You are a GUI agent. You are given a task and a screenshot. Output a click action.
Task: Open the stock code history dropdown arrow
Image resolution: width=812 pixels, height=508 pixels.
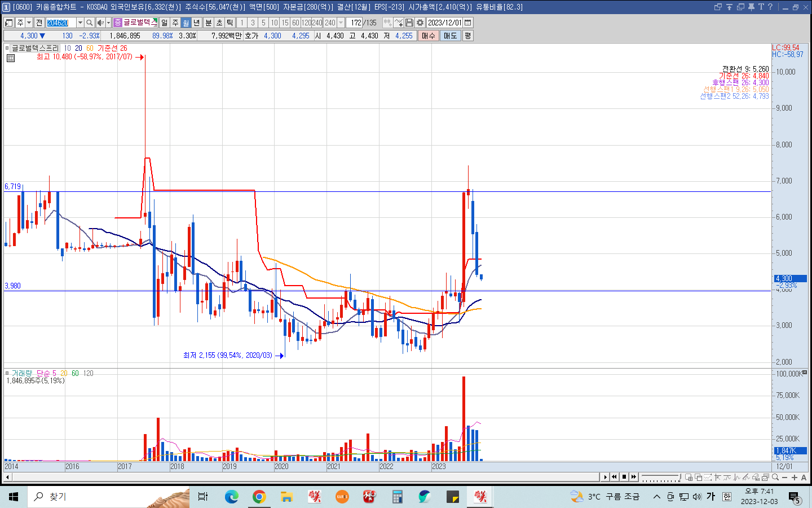pyautogui.click(x=80, y=23)
